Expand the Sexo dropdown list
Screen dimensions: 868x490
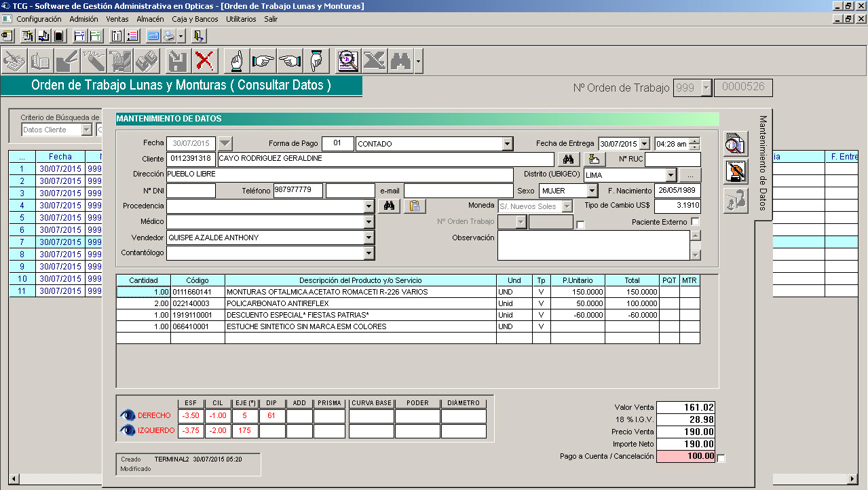[x=592, y=191]
